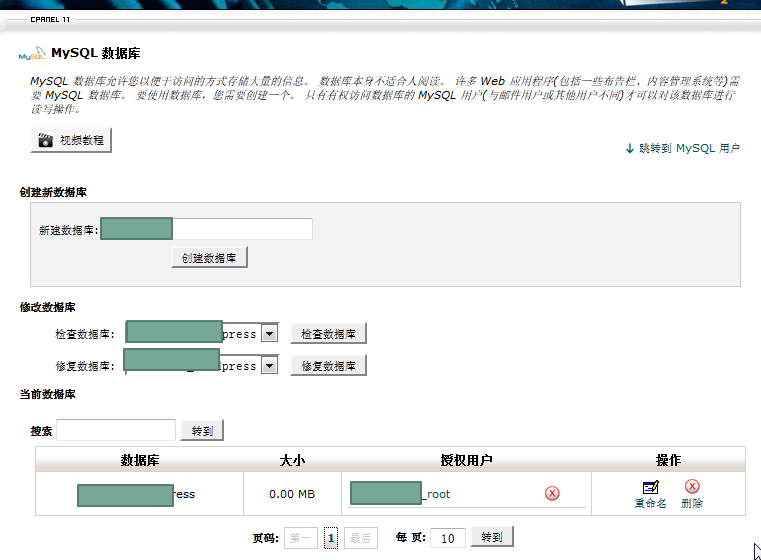Focus the 新建数据库 name input field
761x560 pixels.
click(x=206, y=229)
